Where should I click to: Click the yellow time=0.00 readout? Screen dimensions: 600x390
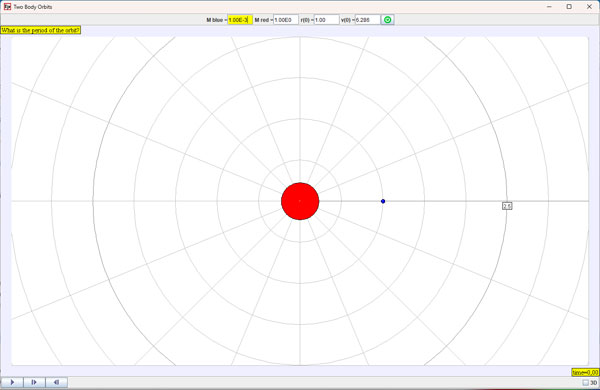[x=585, y=372]
